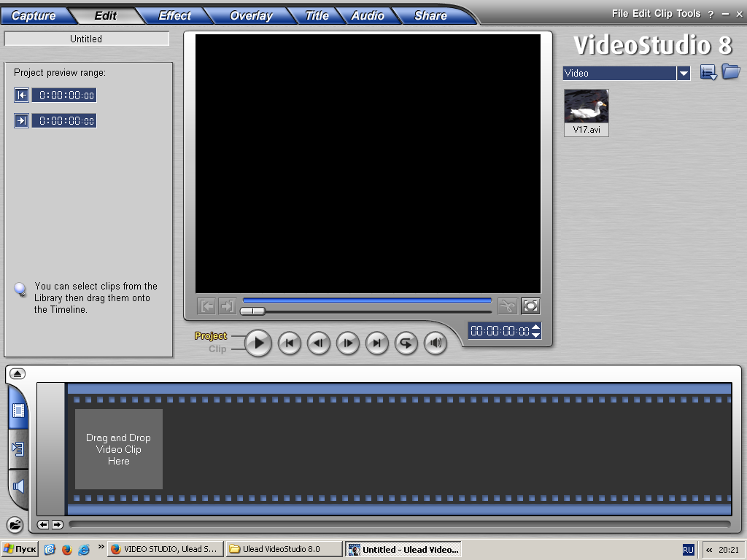Jump to the Home start frame
The width and height of the screenshot is (747, 560).
[x=290, y=343]
